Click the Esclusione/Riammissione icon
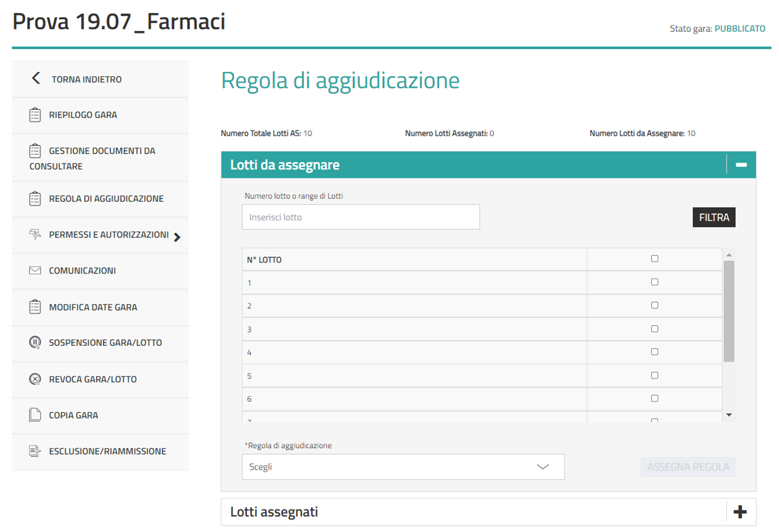The height and width of the screenshot is (532, 779). pos(35,451)
